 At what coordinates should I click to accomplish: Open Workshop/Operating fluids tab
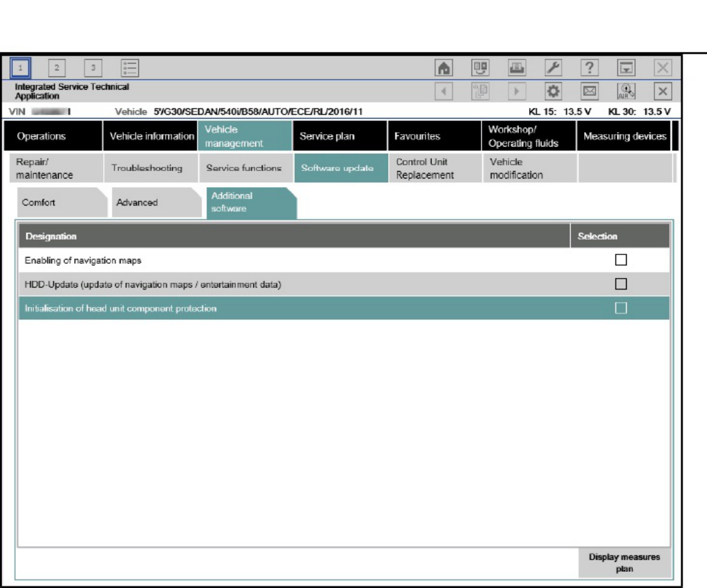529,136
